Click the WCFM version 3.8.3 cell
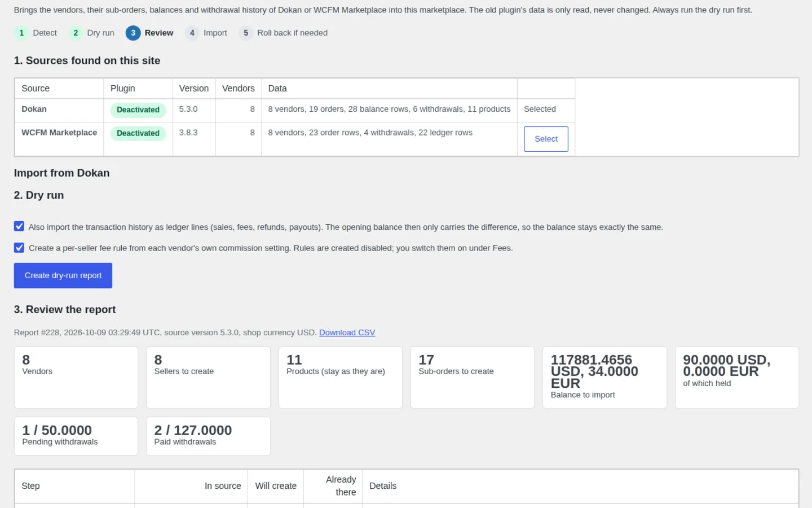 (x=194, y=139)
